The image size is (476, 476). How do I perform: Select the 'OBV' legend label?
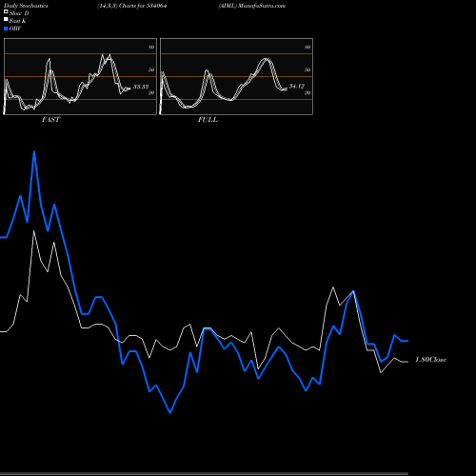click(x=15, y=29)
